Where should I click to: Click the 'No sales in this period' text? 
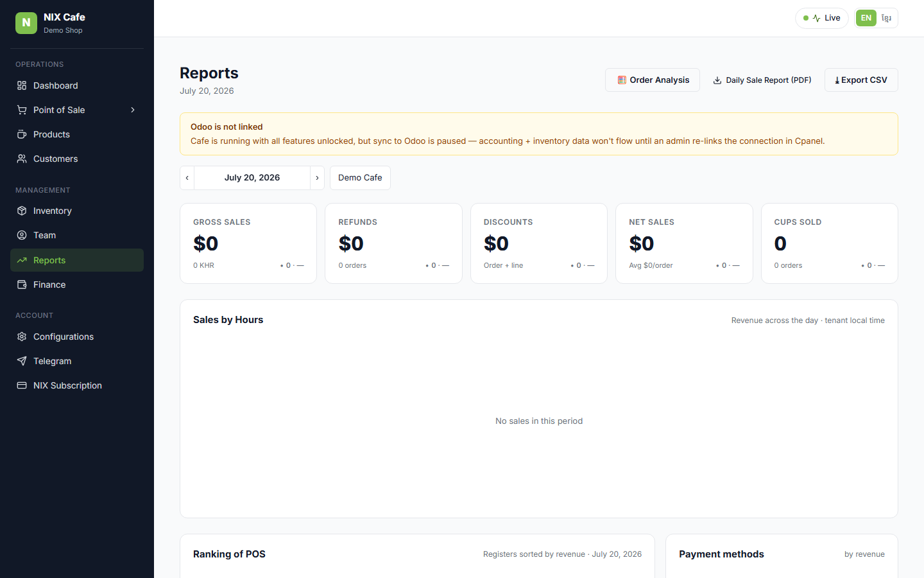tap(539, 421)
